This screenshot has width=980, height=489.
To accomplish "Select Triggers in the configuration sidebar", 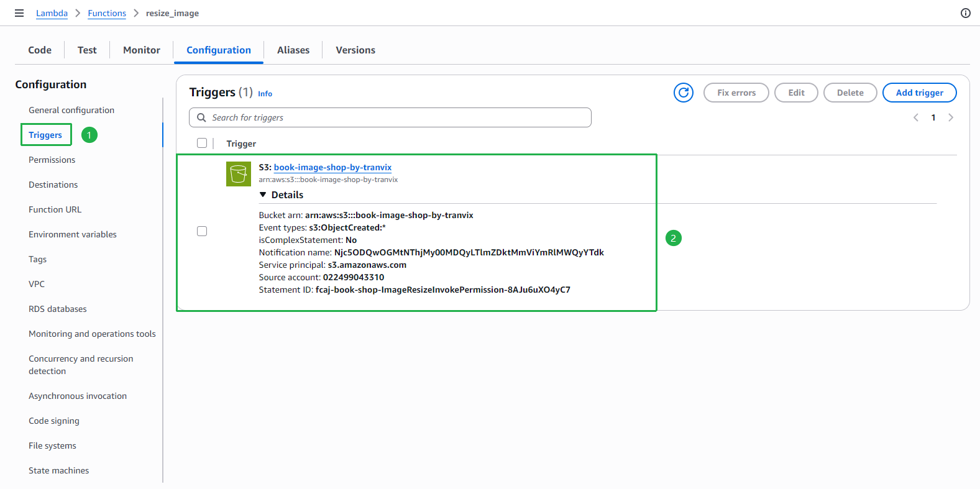I will 45,135.
